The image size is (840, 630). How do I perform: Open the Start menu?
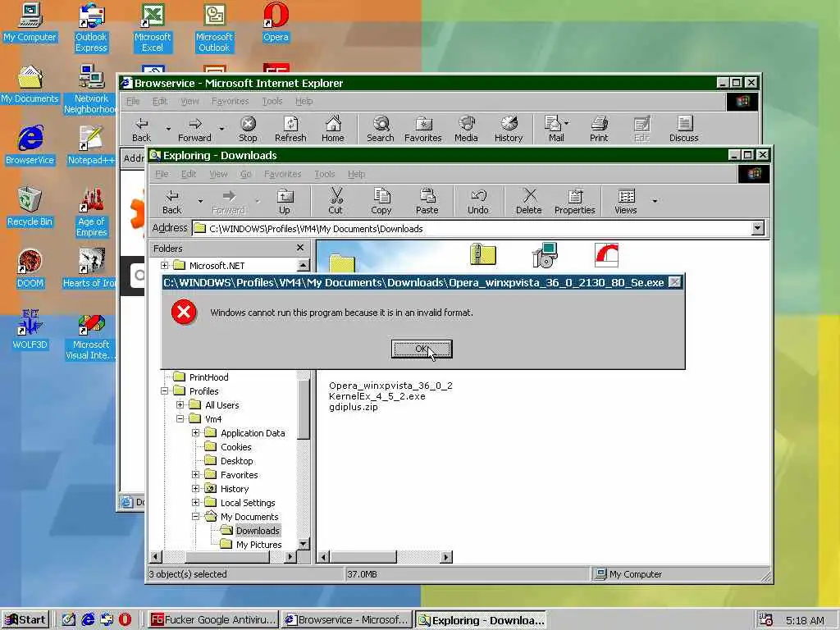(25, 620)
